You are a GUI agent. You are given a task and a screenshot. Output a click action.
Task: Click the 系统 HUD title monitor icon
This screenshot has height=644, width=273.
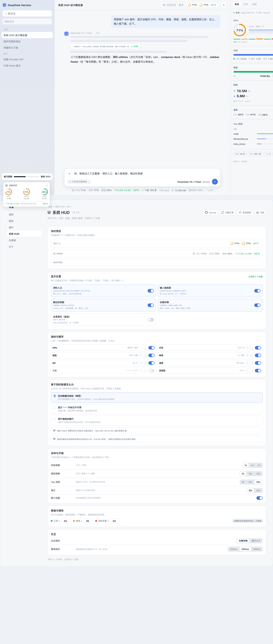tap(49, 213)
